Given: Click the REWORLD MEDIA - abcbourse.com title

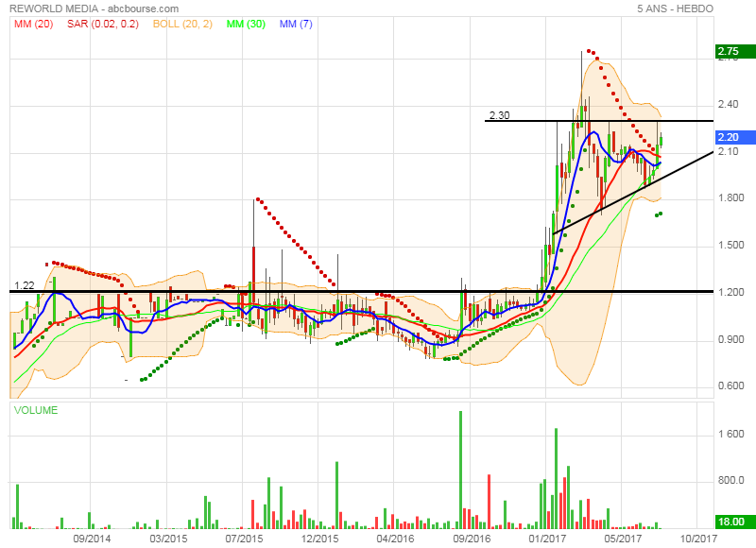Looking at the screenshot, I should pyautogui.click(x=94, y=9).
